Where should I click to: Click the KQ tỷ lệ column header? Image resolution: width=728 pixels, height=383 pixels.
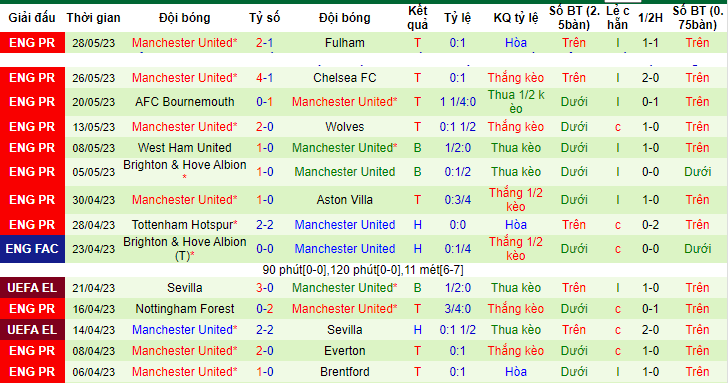click(516, 18)
